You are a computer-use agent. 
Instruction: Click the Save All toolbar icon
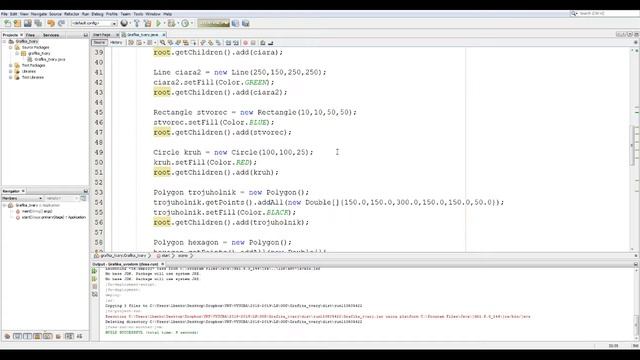pos(38,23)
